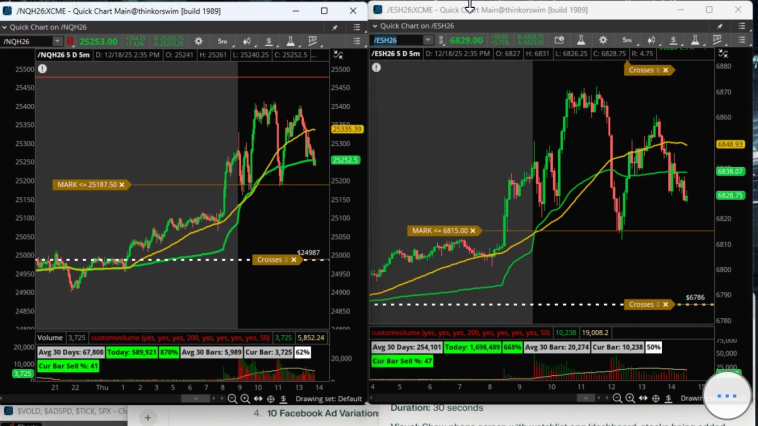Pin the NQH26 Quick Chart gadget
Viewport: 758px width, 426px height.
tap(335, 28)
